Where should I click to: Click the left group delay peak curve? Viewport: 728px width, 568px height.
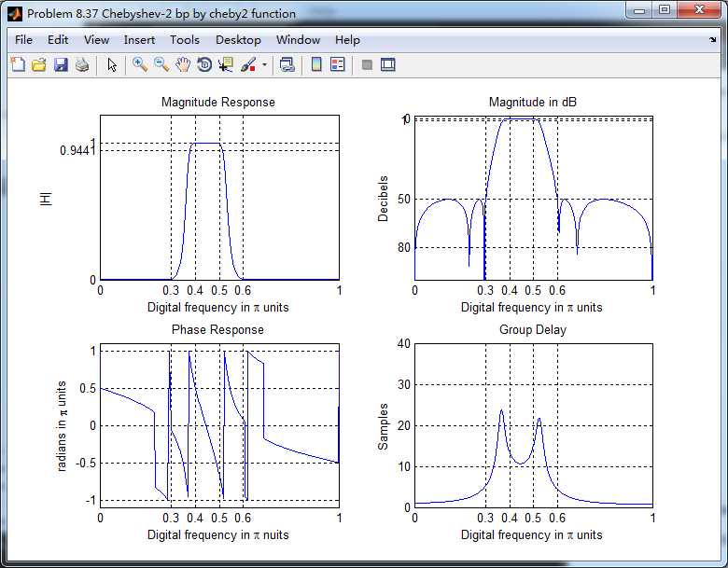pos(501,411)
